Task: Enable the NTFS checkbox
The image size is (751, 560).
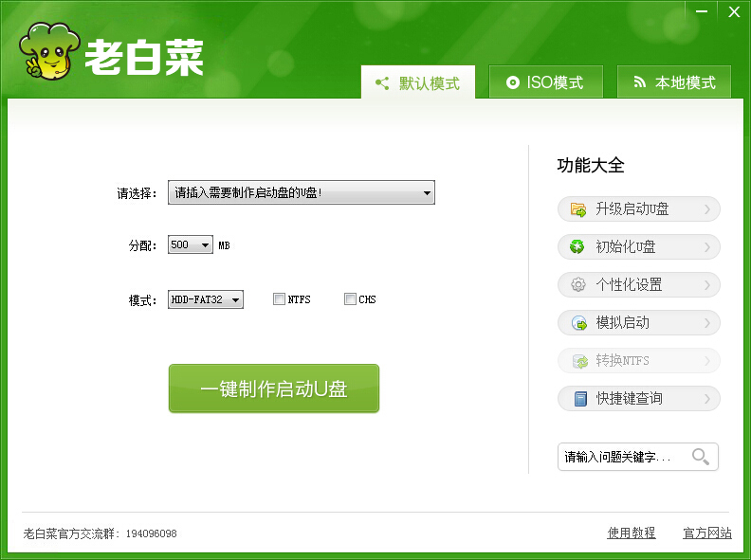Action: tap(279, 299)
